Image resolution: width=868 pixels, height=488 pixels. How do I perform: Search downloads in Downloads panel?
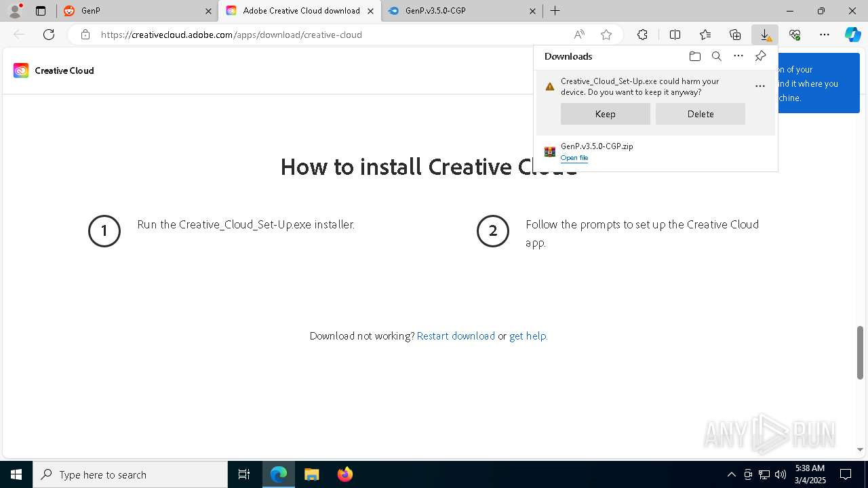pyautogui.click(x=716, y=56)
